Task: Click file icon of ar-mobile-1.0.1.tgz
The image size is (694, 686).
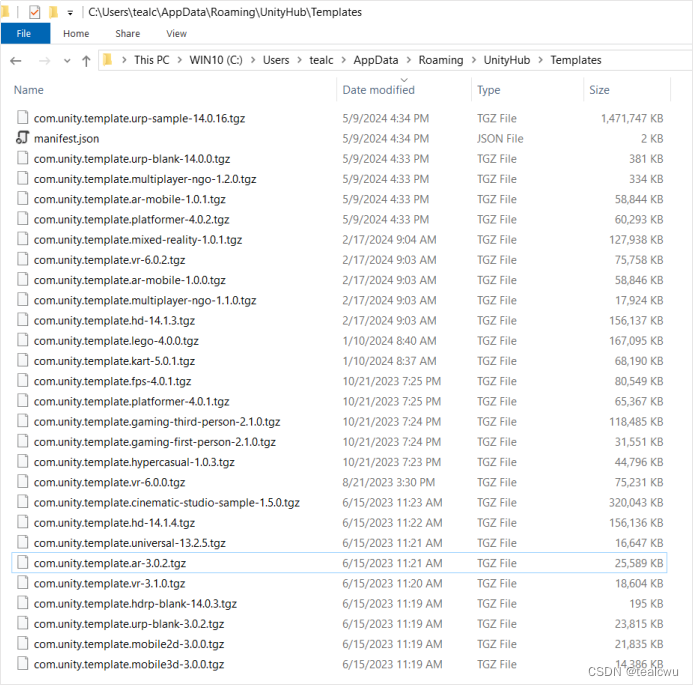Action: click(x=23, y=198)
